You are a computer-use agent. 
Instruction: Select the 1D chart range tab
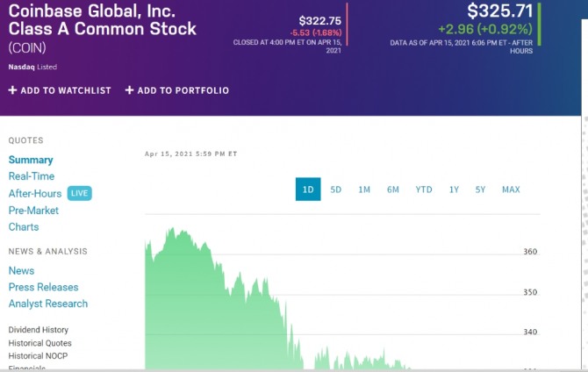(x=308, y=190)
